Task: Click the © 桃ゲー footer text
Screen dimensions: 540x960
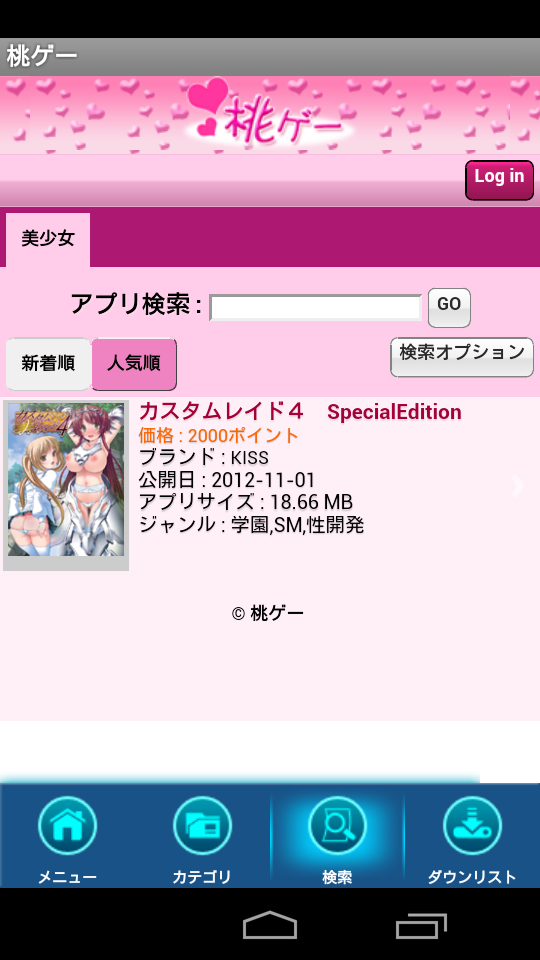Action: [x=268, y=613]
